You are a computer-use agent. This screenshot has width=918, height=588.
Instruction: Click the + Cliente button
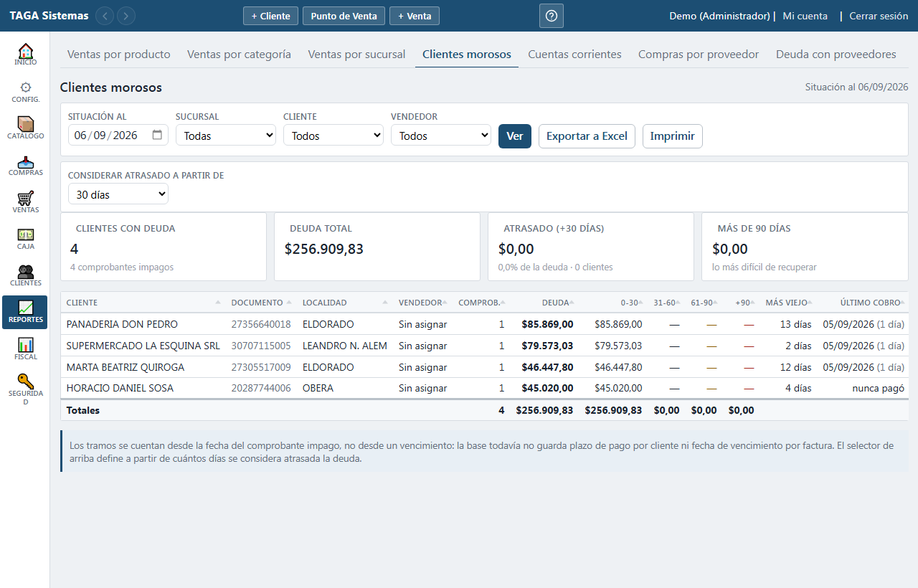270,16
